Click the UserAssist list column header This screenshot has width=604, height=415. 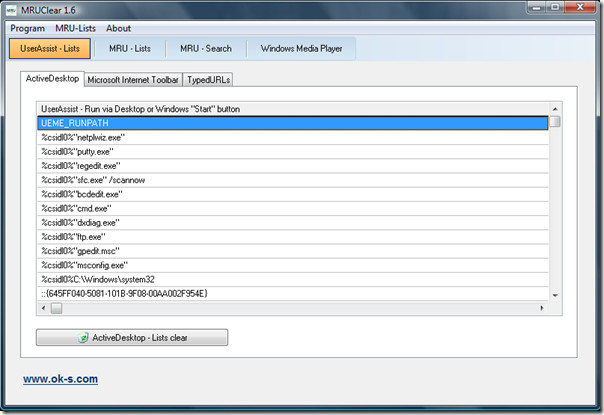click(293, 109)
